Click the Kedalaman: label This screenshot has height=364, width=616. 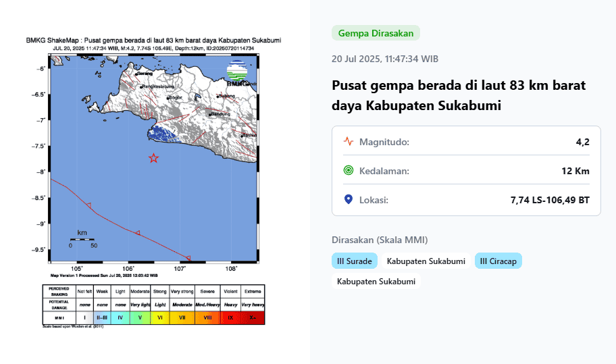(384, 171)
